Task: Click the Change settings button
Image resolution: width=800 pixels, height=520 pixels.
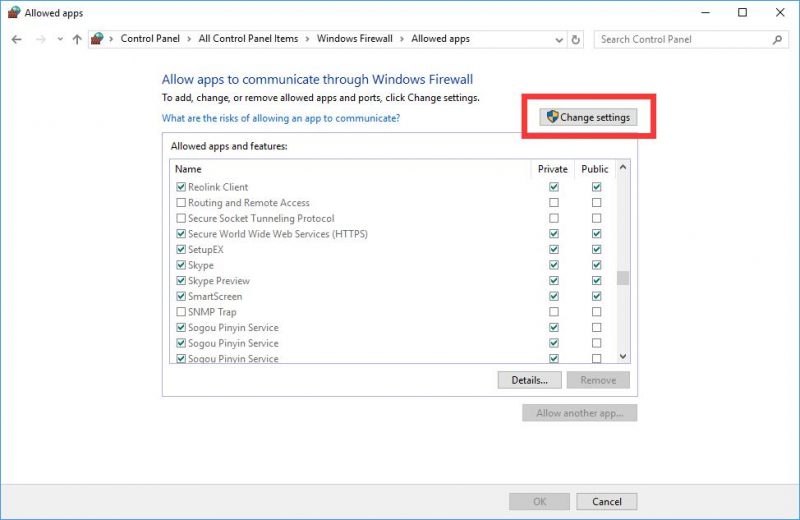Action: pos(588,117)
